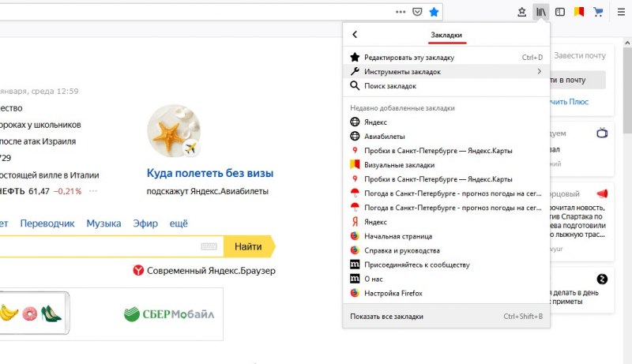Click the news line у школьников
This screenshot has height=364, width=632.
pos(40,125)
